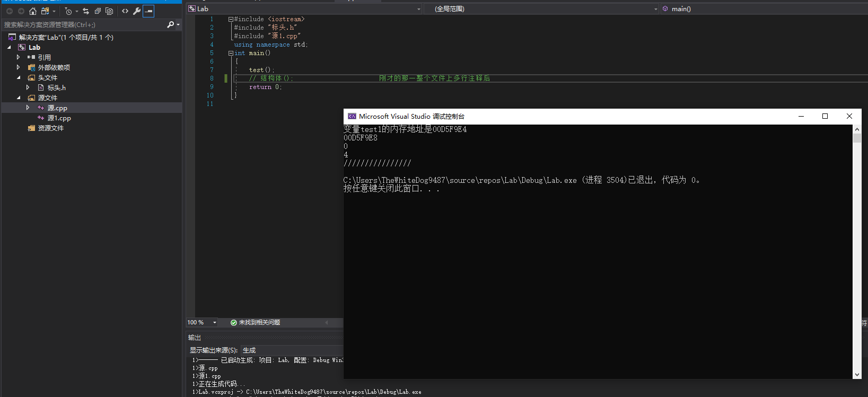Collapse all items in Solution Explorer
This screenshot has width=868, height=397.
[x=98, y=11]
